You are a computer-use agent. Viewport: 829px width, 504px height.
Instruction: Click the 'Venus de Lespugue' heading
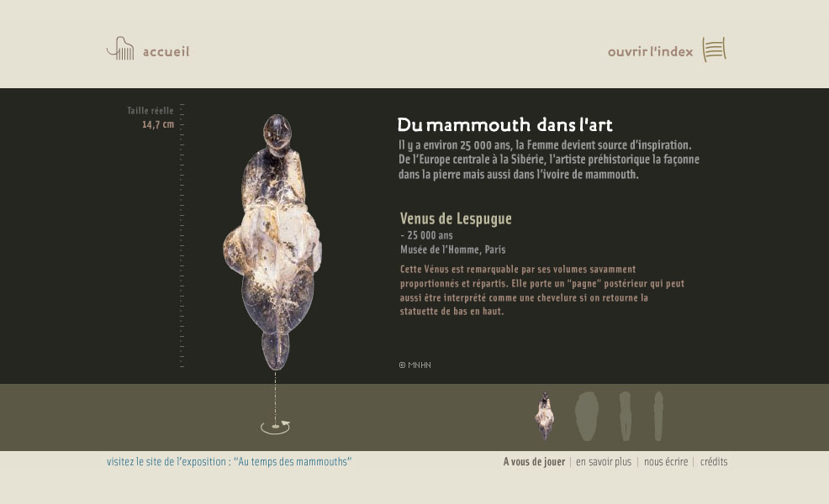point(456,218)
